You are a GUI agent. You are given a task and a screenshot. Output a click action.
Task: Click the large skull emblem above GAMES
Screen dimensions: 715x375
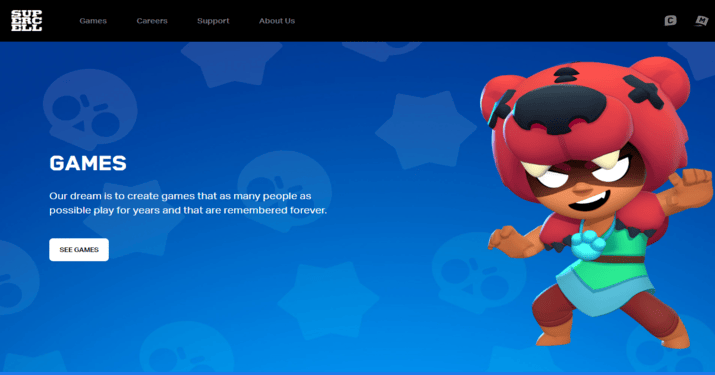pyautogui.click(x=90, y=109)
